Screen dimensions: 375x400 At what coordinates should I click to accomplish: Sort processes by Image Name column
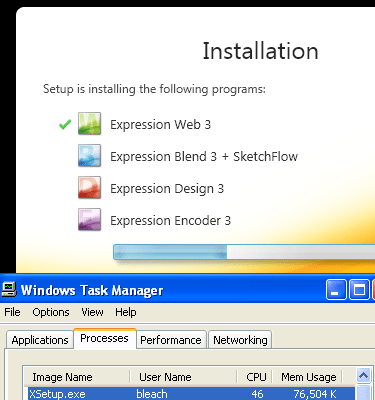pos(76,377)
